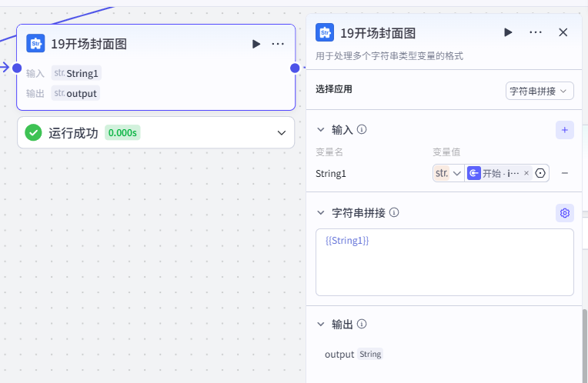
Task: Click the right output port of the node
Action: 295,68
